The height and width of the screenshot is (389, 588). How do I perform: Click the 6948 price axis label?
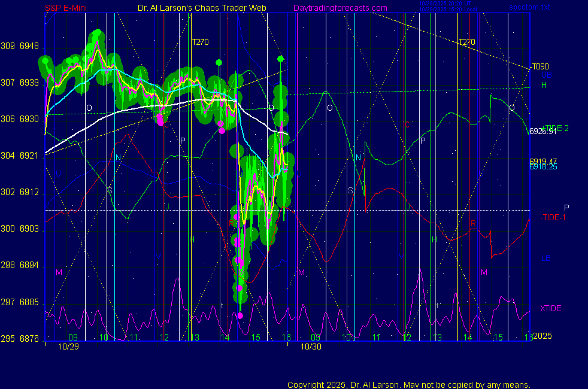point(29,47)
